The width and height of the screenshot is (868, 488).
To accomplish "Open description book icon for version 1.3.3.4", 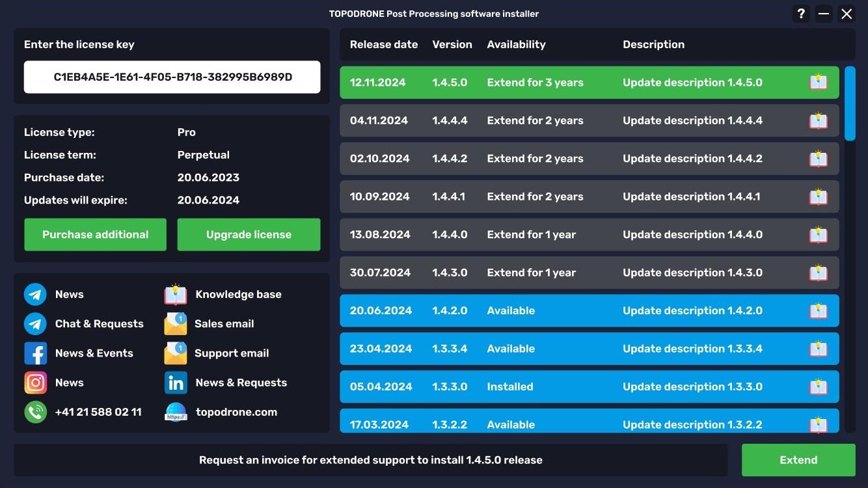I will (x=818, y=349).
